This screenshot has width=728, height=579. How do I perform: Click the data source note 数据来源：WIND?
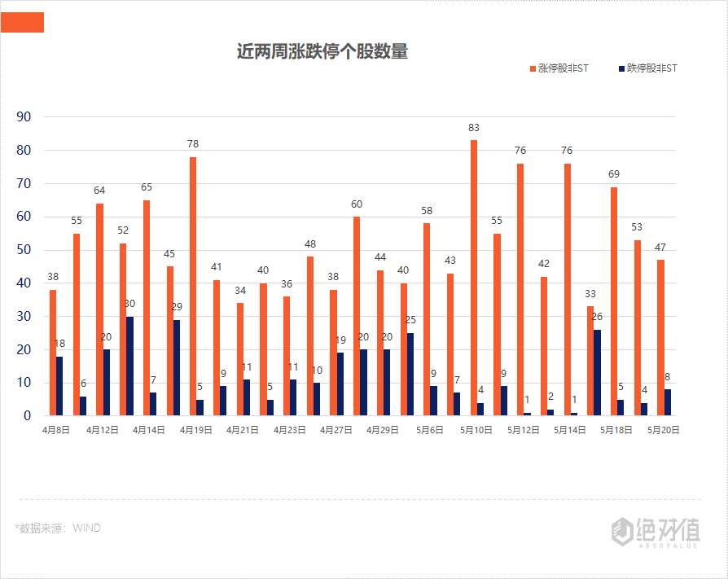pyautogui.click(x=58, y=528)
